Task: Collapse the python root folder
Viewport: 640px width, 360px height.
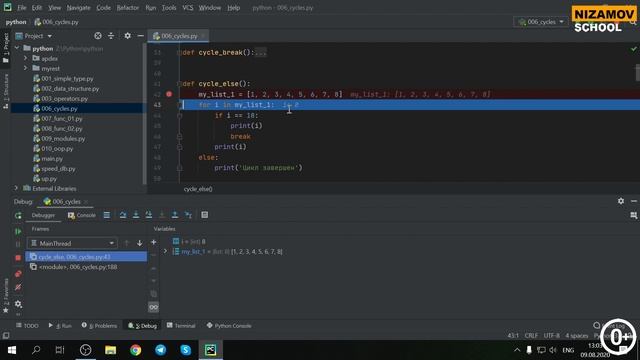Action: 17,48
